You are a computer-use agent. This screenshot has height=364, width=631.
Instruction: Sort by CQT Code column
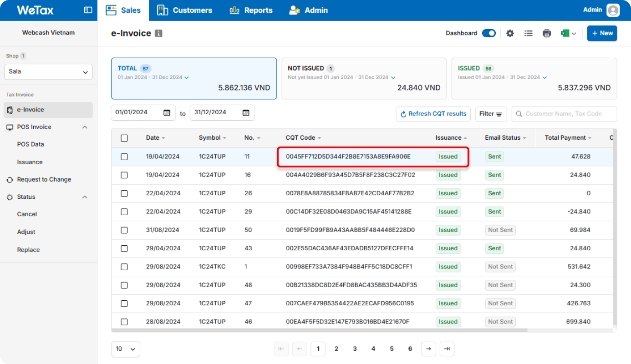(303, 138)
